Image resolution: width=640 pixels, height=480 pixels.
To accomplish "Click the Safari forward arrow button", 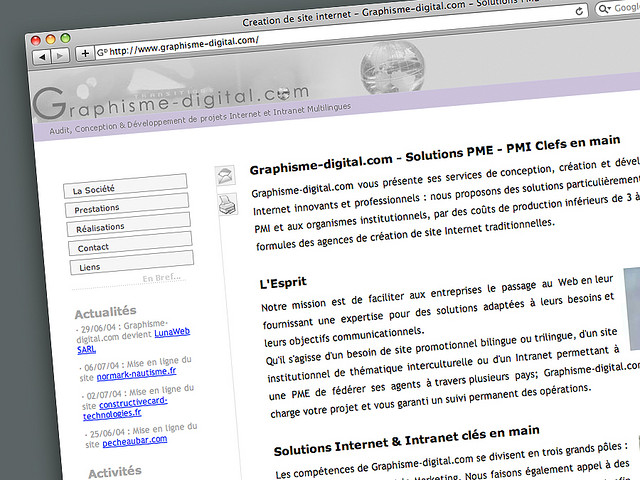I will (60, 55).
